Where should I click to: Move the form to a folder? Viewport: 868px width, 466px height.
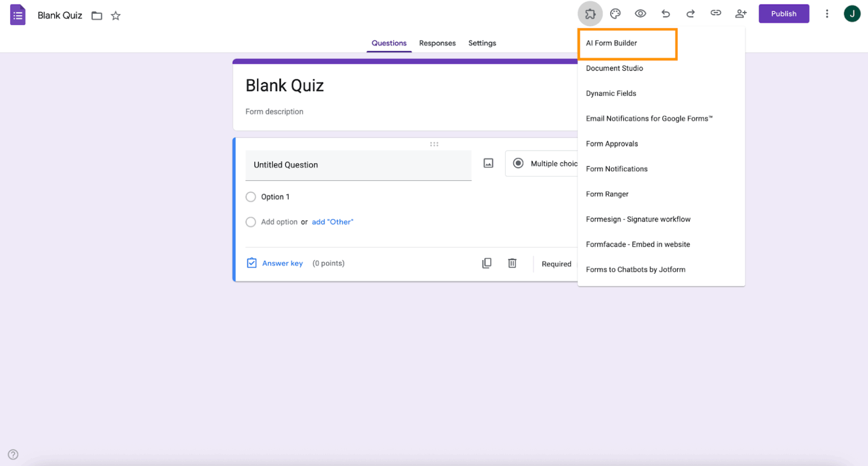[97, 16]
